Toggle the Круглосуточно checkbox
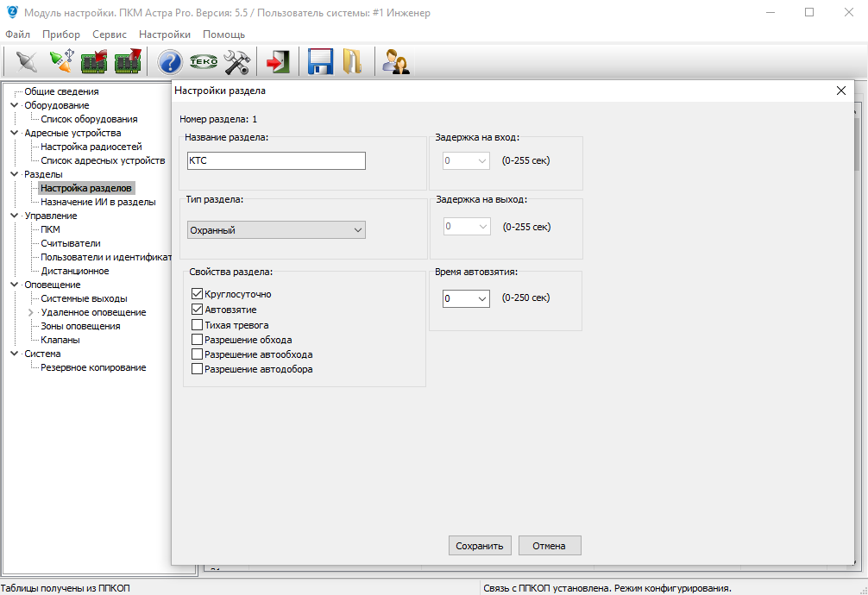The image size is (868, 595). click(197, 294)
